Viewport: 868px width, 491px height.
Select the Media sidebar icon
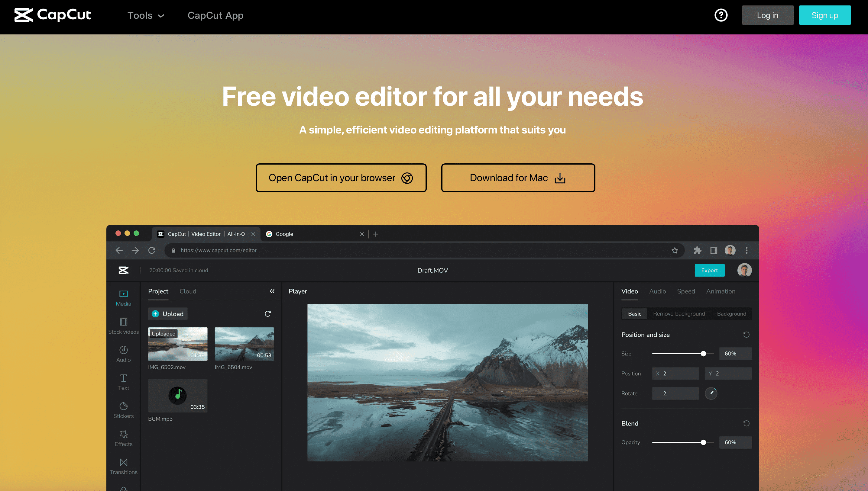[124, 298]
